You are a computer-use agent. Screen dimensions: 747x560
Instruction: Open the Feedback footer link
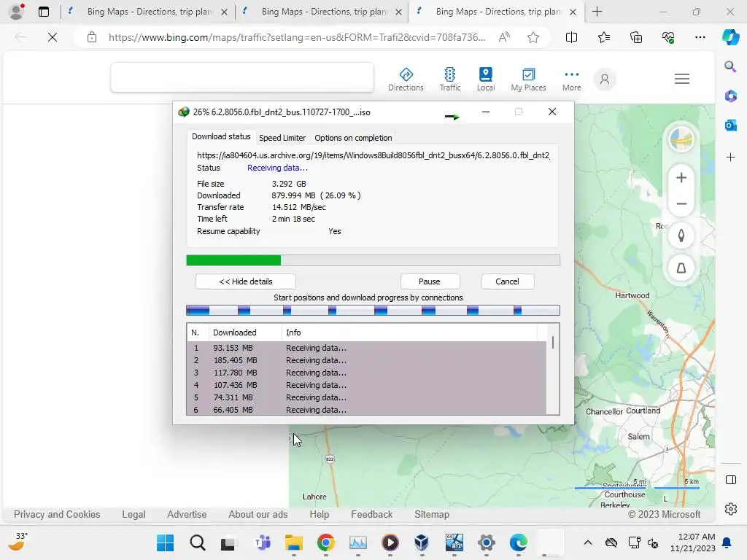coord(371,514)
